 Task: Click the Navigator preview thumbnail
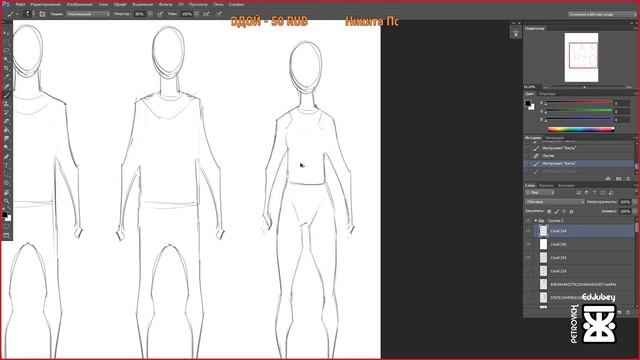pyautogui.click(x=581, y=57)
